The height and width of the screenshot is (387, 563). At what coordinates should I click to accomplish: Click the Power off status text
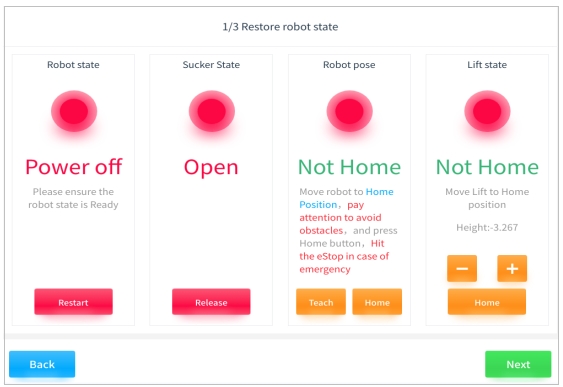tap(74, 167)
